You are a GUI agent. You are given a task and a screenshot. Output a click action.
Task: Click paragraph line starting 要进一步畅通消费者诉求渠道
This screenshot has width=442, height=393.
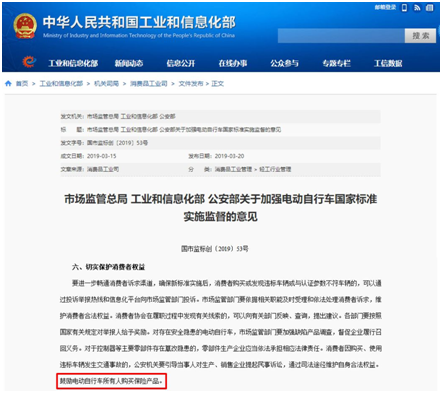tap(227, 283)
